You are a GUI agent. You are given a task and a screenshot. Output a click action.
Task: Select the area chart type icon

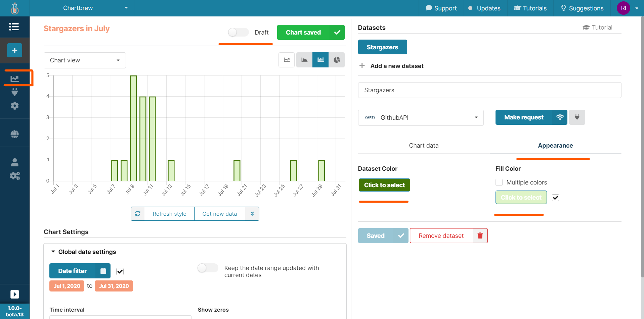(304, 60)
